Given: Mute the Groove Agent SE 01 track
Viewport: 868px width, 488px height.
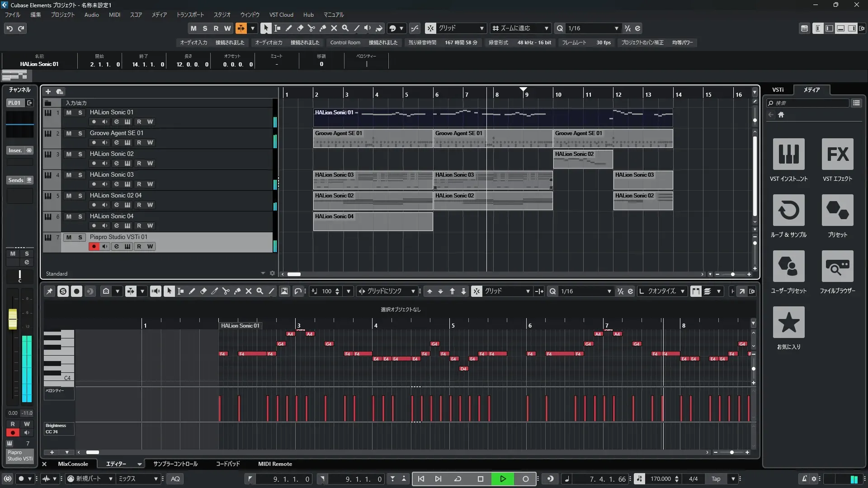Looking at the screenshot, I should 69,133.
